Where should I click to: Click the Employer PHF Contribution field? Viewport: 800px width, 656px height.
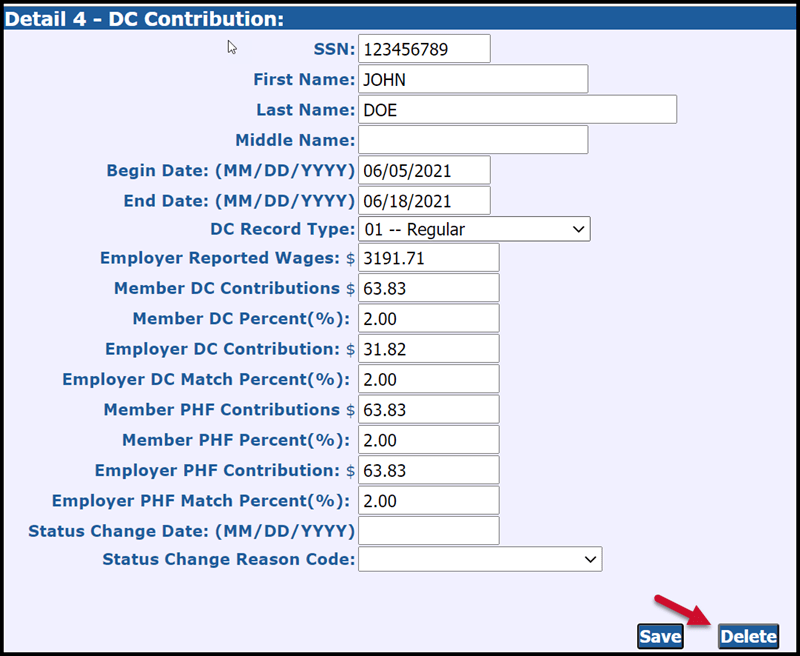tap(428, 470)
